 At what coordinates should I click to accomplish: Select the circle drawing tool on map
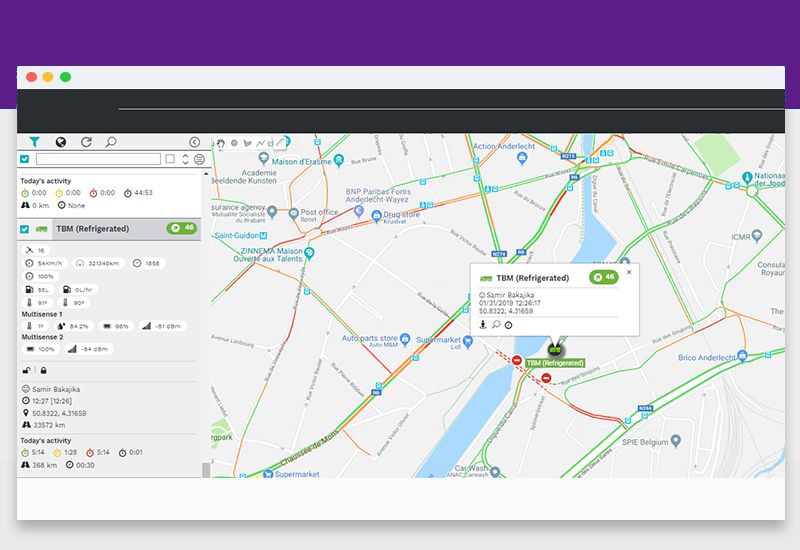coord(234,143)
